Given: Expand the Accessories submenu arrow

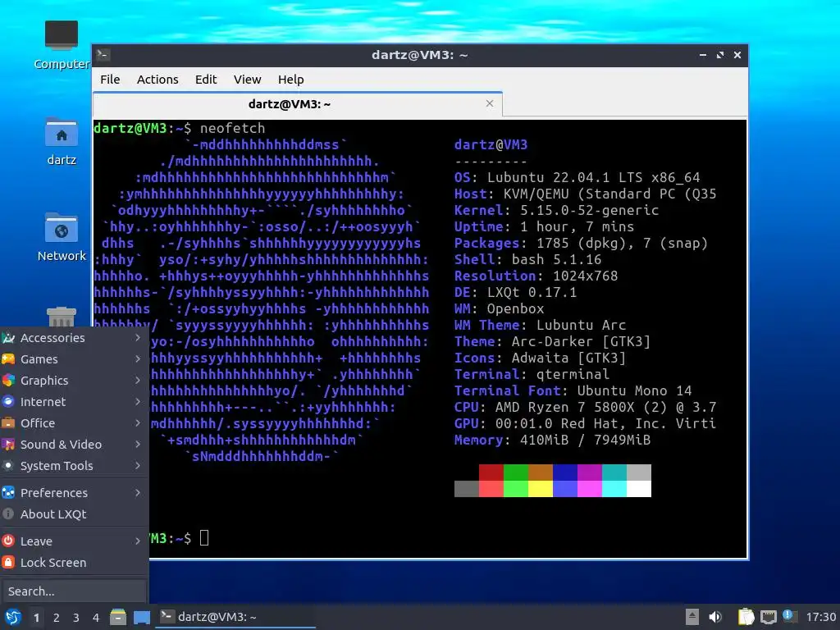Looking at the screenshot, I should pos(138,337).
